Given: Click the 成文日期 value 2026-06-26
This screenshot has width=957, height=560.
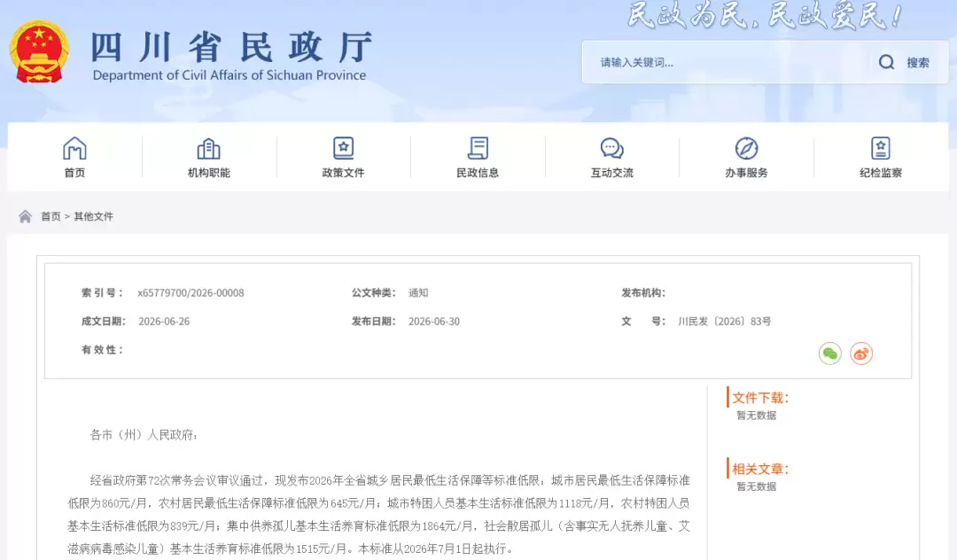Looking at the screenshot, I should [x=164, y=322].
